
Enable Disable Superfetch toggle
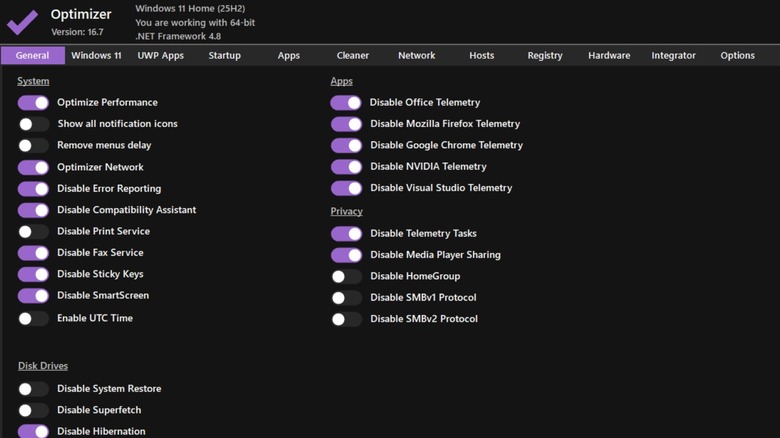(33, 410)
